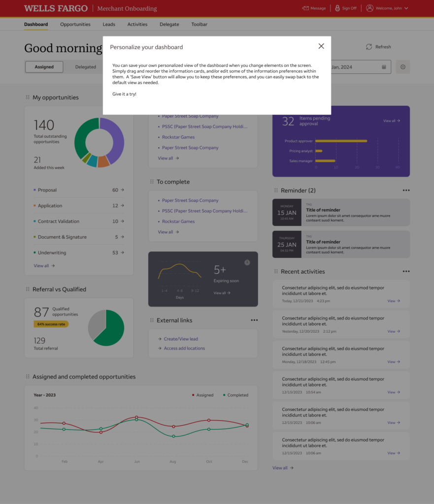The image size is (434, 504).
Task: Open the External links more options menu
Action: [254, 320]
